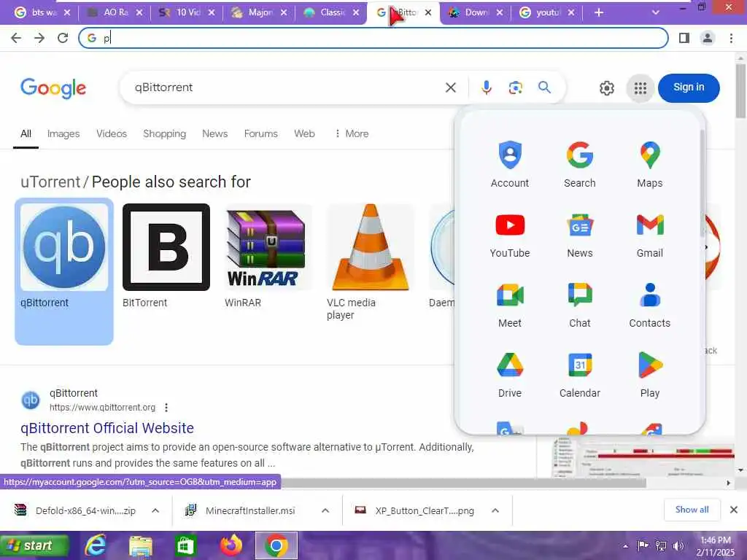
Task: Open options for MinecraftInstaller.msi download
Action: pyautogui.click(x=325, y=510)
